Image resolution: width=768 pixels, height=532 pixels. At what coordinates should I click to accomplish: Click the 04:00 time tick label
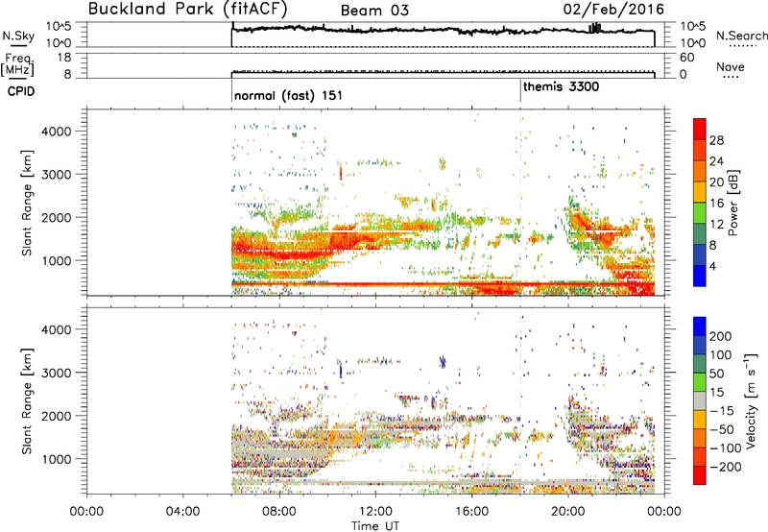182,512
